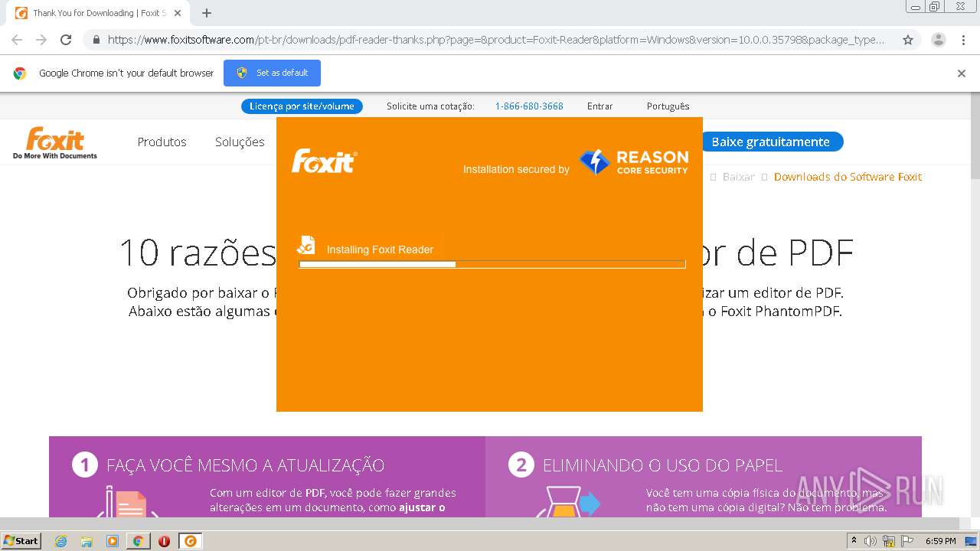Open the red Opera taskbar icon
This screenshot has width=980, height=551.
(164, 541)
